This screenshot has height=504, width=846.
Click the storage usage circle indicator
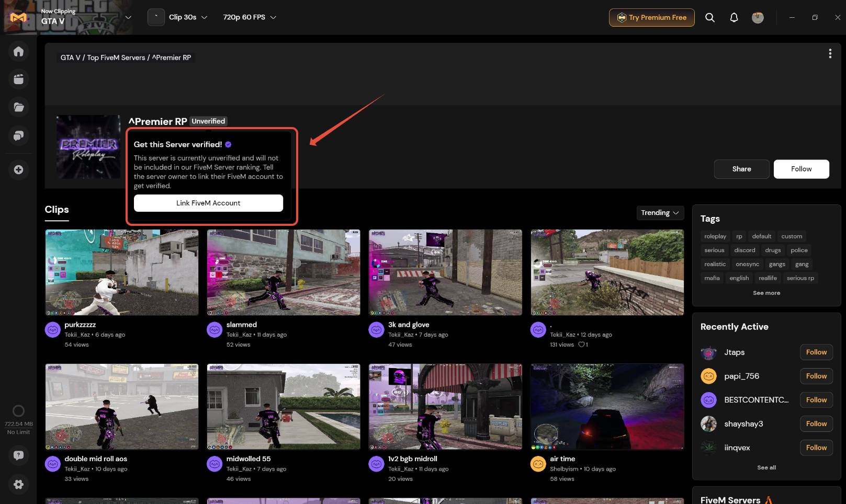click(18, 411)
